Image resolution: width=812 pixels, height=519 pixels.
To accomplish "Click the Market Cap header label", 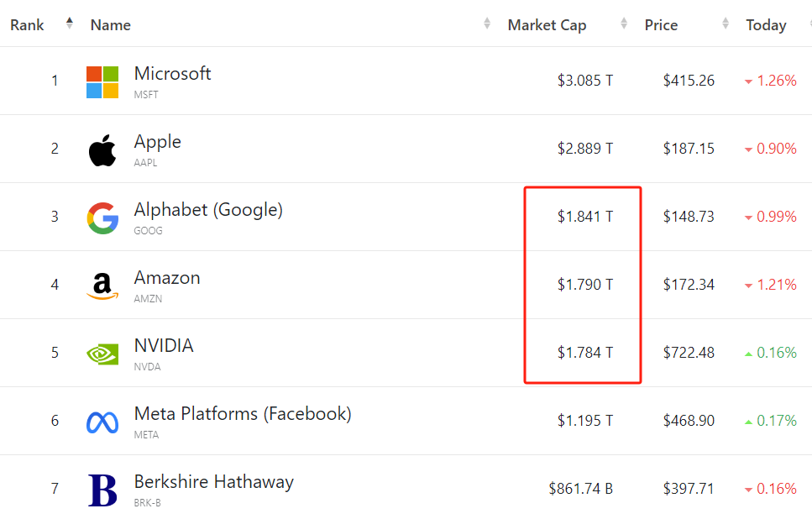I will (x=547, y=25).
